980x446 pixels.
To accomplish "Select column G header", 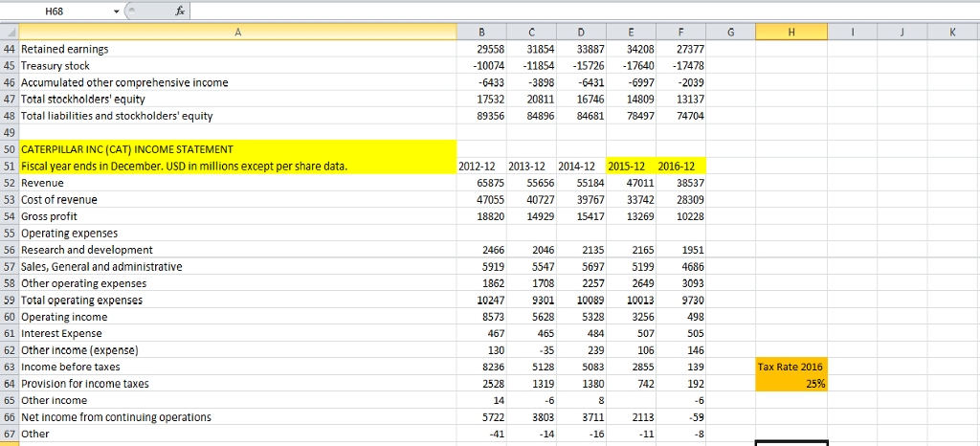I will [730, 32].
